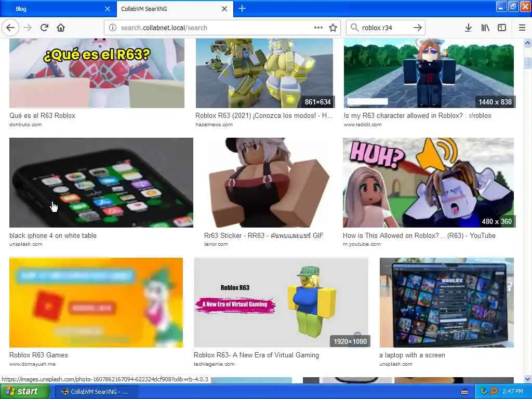This screenshot has height=399, width=532.
Task: Close the Blog tab
Action: click(x=108, y=9)
